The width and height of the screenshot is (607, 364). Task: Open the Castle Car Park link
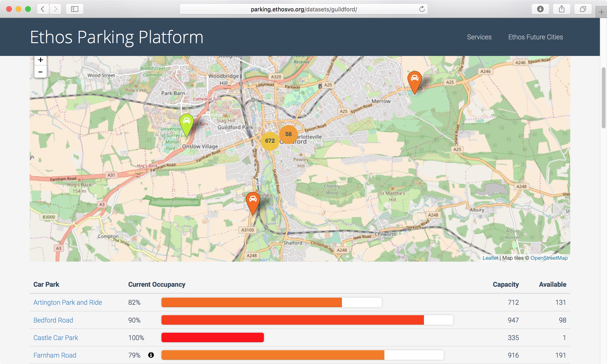tap(55, 338)
